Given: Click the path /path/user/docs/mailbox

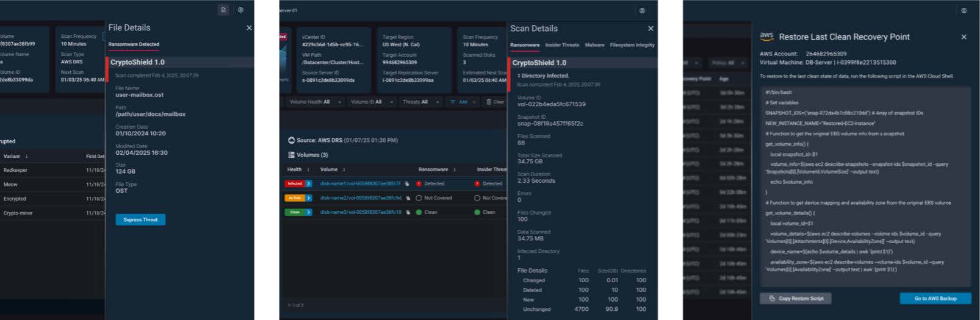Looking at the screenshot, I should 150,114.
